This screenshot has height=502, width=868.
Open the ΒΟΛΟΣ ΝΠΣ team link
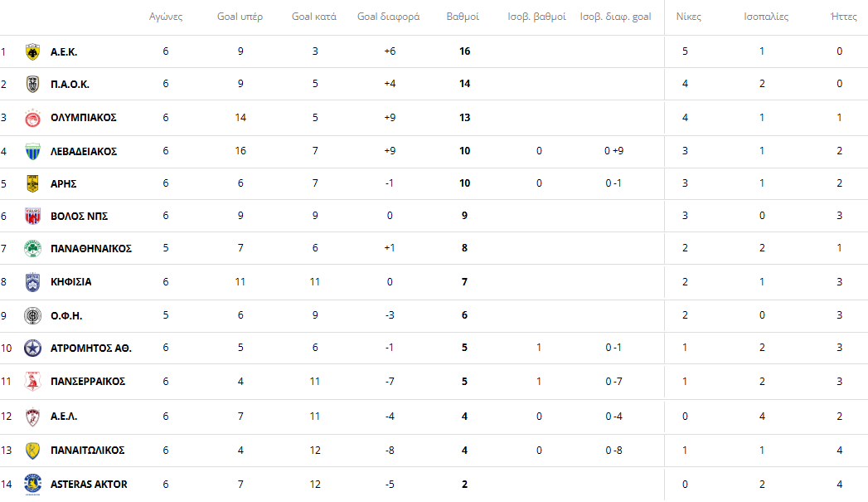click(80, 217)
